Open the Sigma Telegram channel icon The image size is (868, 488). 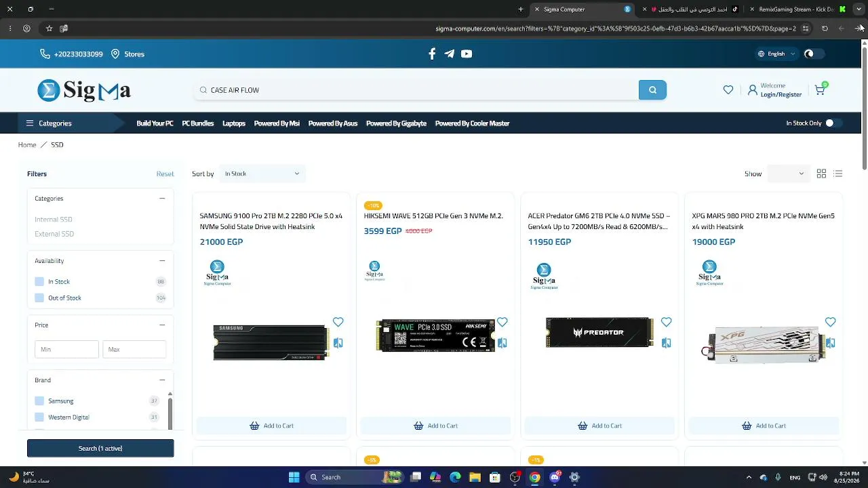coord(449,54)
